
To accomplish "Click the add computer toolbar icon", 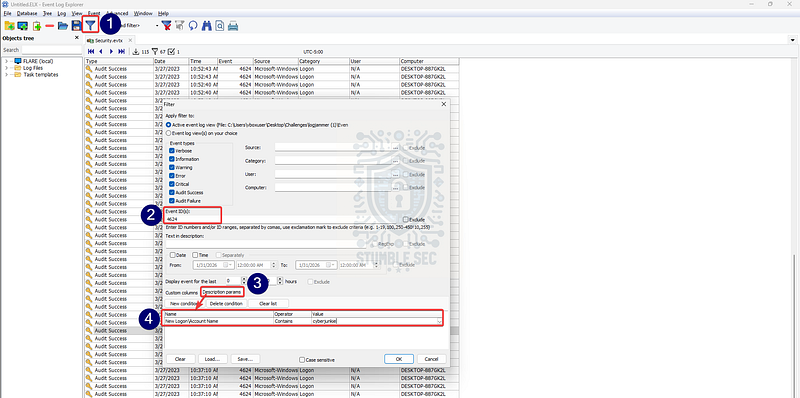I will [22, 26].
